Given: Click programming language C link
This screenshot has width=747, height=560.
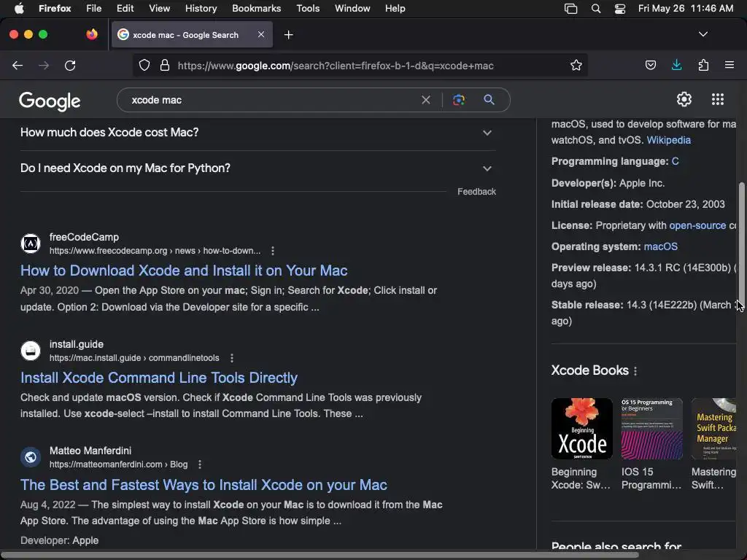Looking at the screenshot, I should tap(675, 161).
